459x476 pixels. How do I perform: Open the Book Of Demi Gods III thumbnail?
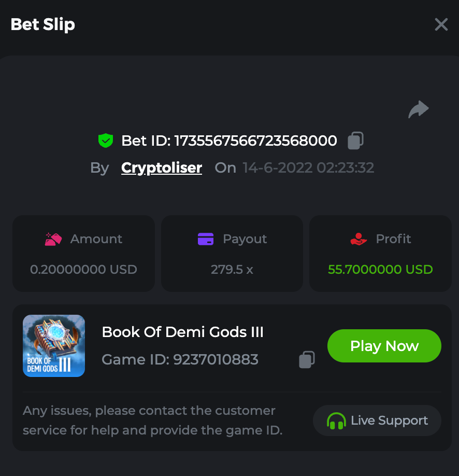coord(54,346)
